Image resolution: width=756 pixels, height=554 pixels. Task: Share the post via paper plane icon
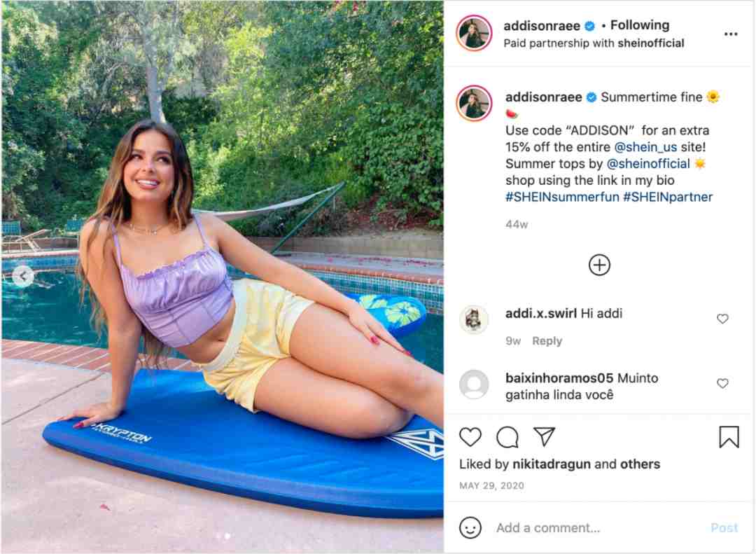coord(545,436)
